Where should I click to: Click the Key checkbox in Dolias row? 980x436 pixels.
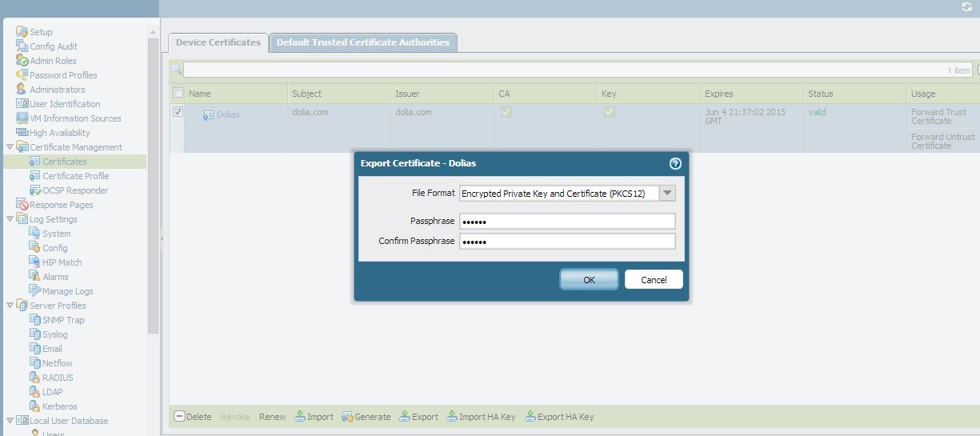[x=609, y=113]
